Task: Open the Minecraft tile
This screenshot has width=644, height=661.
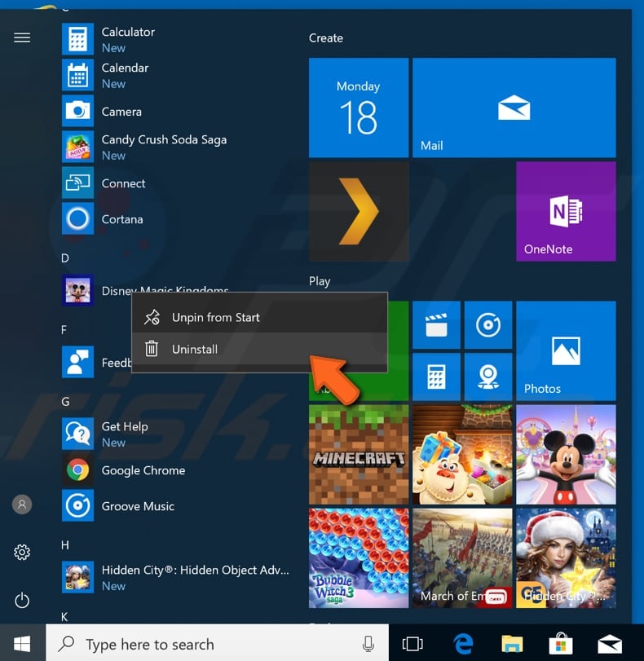Action: 359,455
